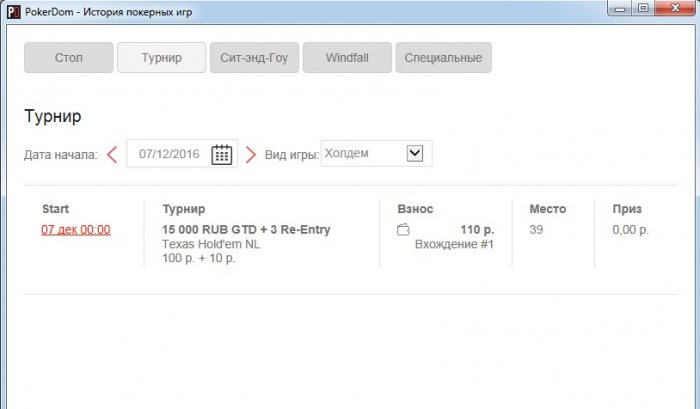700x409 pixels.
Task: Close the PokerDom history window
Action: [x=675, y=8]
